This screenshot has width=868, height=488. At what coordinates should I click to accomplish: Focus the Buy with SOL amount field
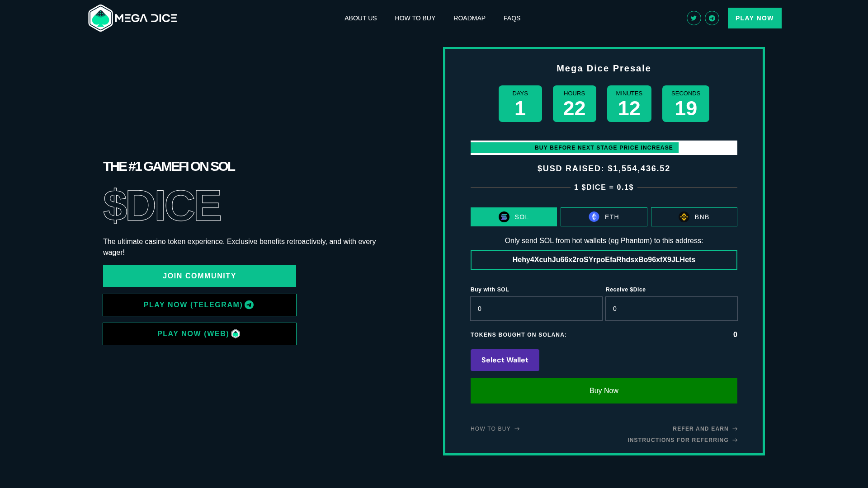pyautogui.click(x=536, y=309)
